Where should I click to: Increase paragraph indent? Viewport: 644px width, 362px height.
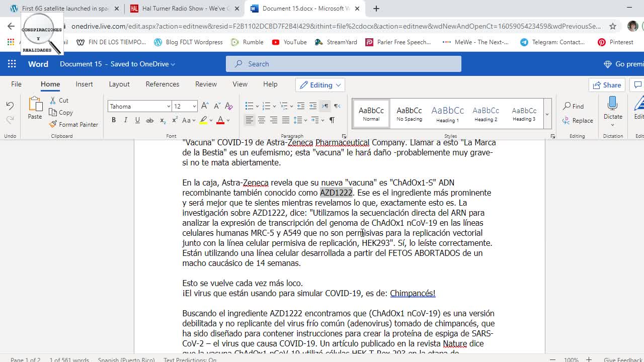coord(313,106)
